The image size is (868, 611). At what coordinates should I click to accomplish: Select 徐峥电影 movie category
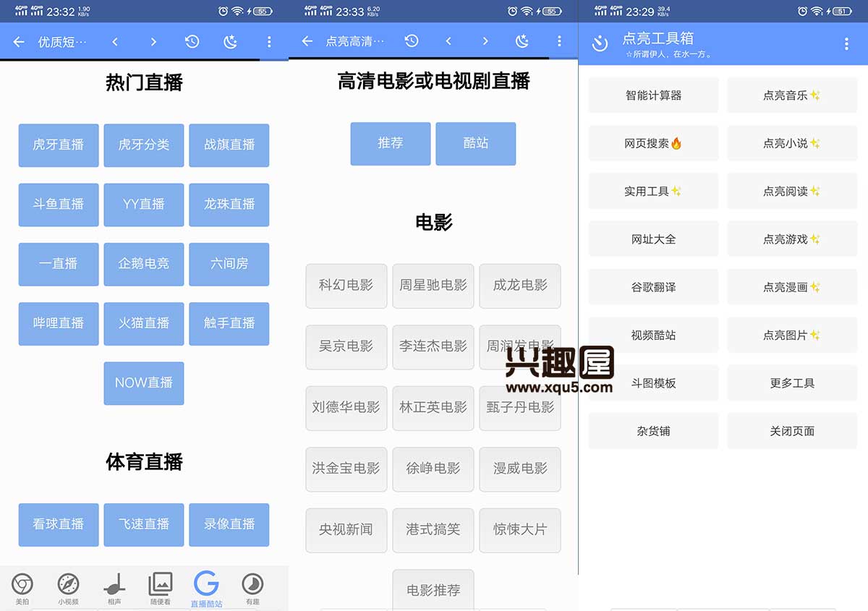tap(433, 469)
